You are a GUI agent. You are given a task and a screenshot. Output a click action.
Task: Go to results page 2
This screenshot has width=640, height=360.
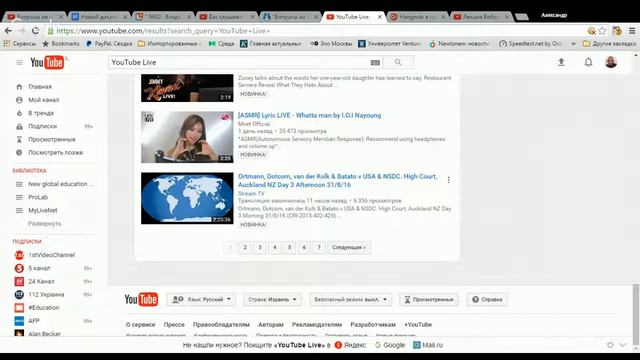tap(245, 247)
